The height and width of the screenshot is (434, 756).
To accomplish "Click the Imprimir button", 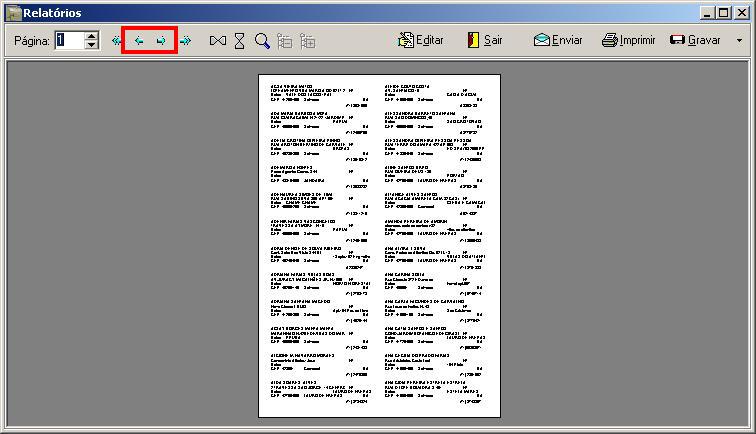I will 628,40.
